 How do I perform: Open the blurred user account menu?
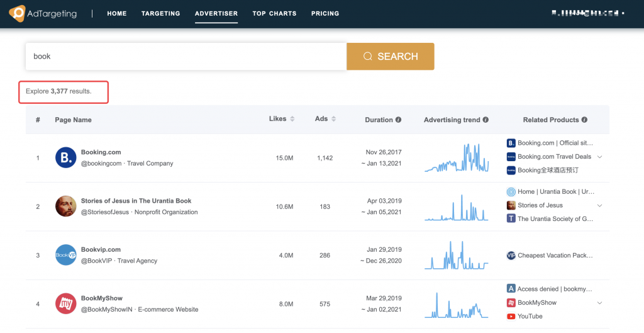coord(588,13)
